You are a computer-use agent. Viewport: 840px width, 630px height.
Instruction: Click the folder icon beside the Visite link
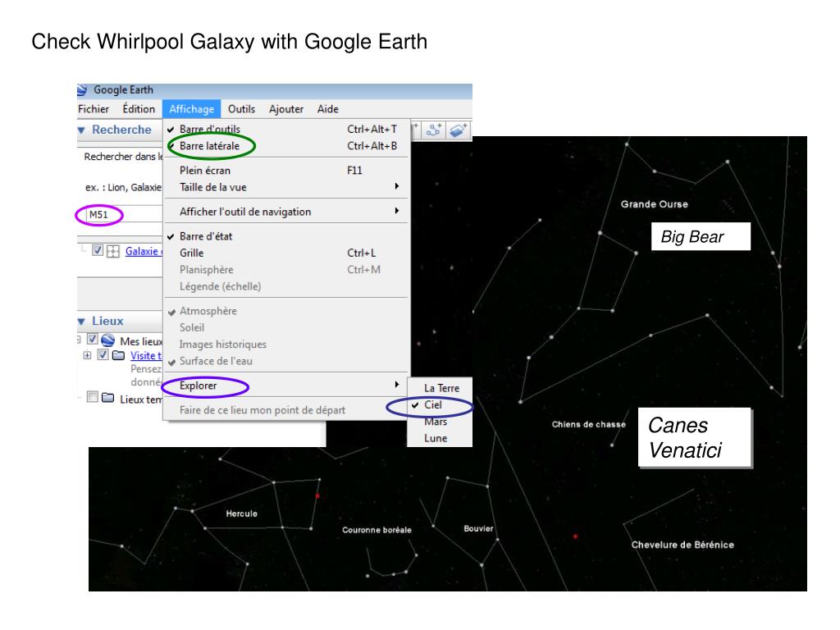pos(119,355)
